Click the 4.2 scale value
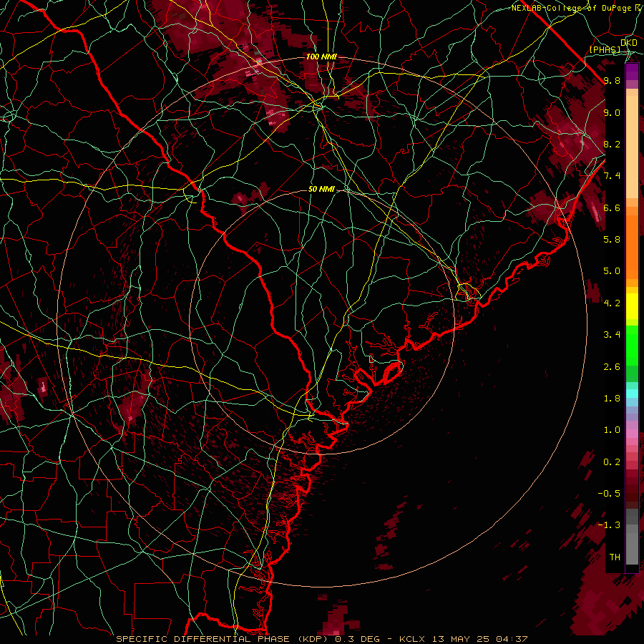This screenshot has width=644, height=644. [612, 303]
